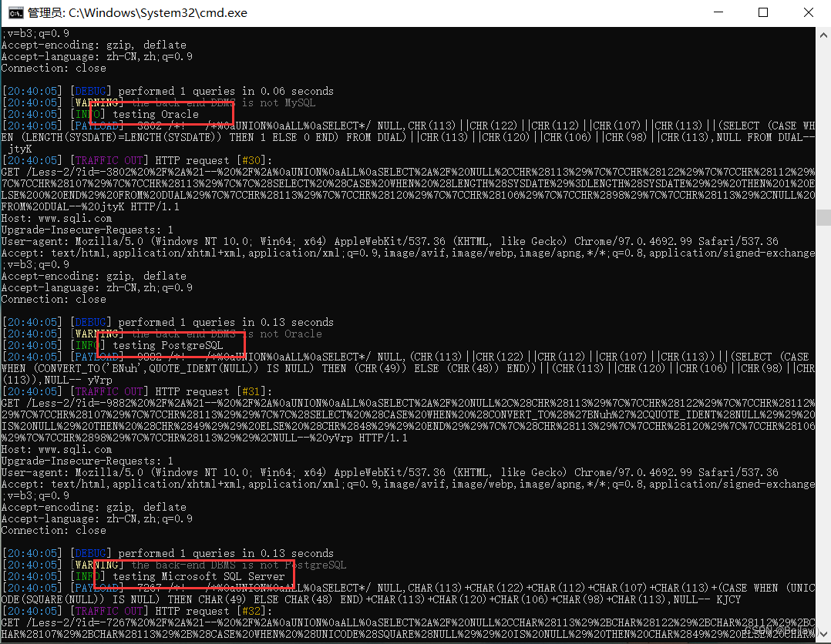
Task: Click the 'GET /Less-2/?id=-9882' request line
Action: (408, 403)
